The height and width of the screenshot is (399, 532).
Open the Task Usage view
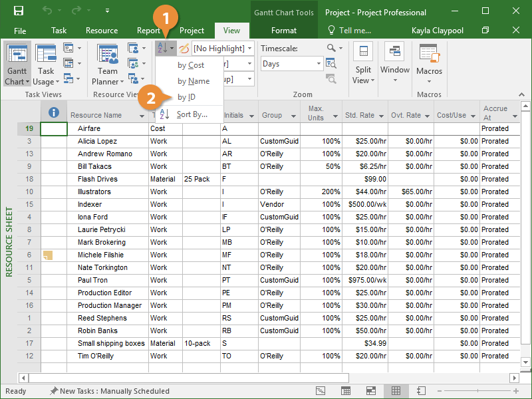tap(46, 65)
